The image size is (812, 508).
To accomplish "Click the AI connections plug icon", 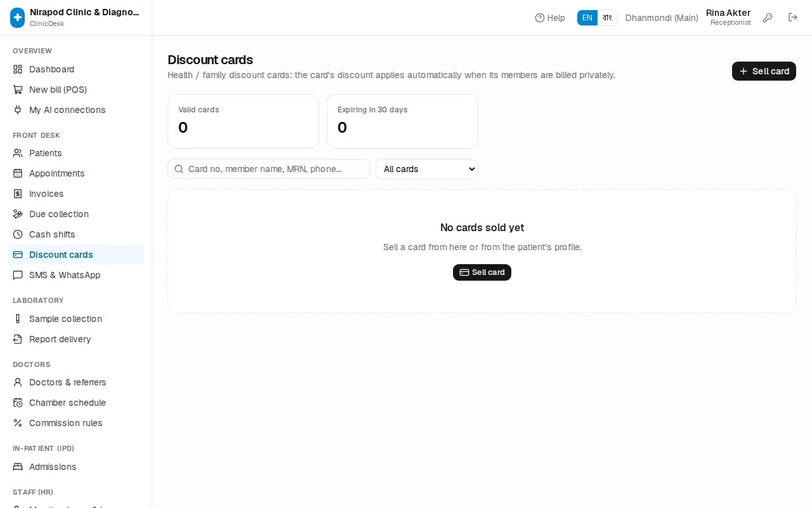I will (x=18, y=110).
